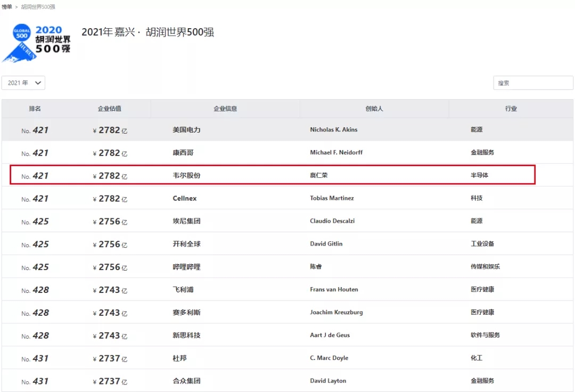The width and height of the screenshot is (575, 392).
Task: Click the 企业估值 column header
Action: (110, 109)
